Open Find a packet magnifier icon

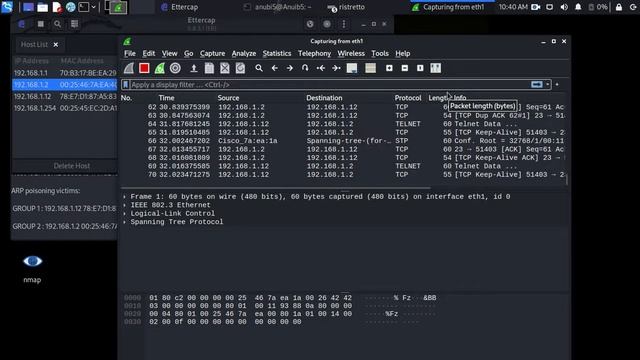259,68
